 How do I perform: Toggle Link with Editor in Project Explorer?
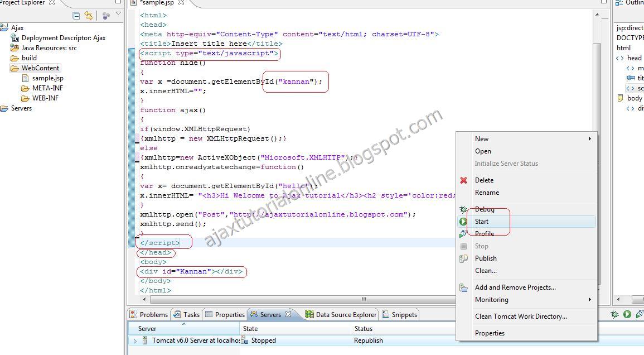pyautogui.click(x=88, y=16)
